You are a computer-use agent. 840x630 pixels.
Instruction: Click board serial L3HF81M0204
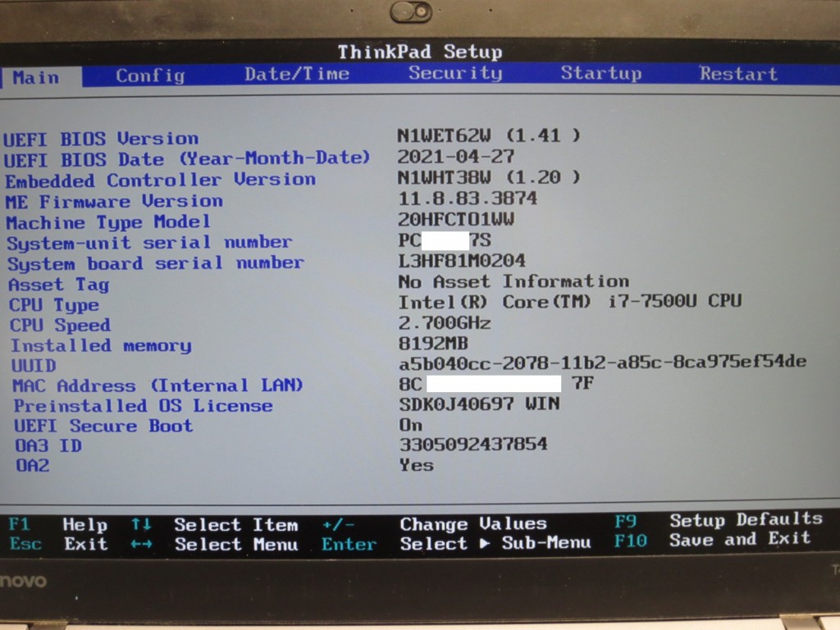pos(462,261)
